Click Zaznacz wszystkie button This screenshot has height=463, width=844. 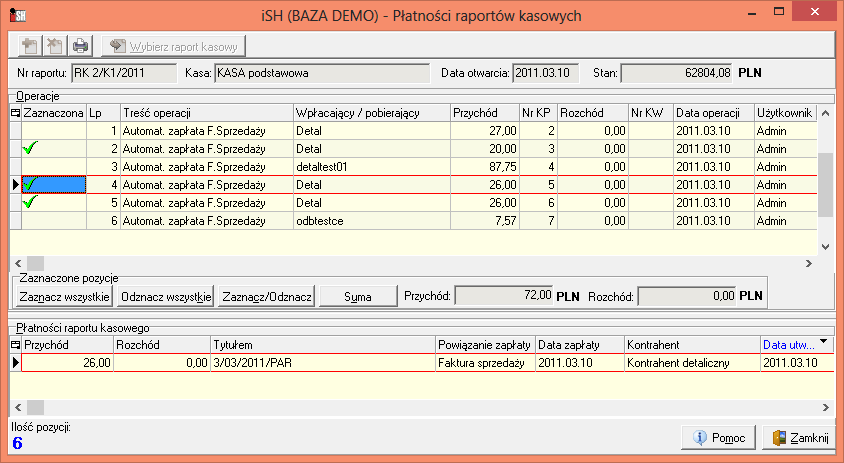click(65, 297)
